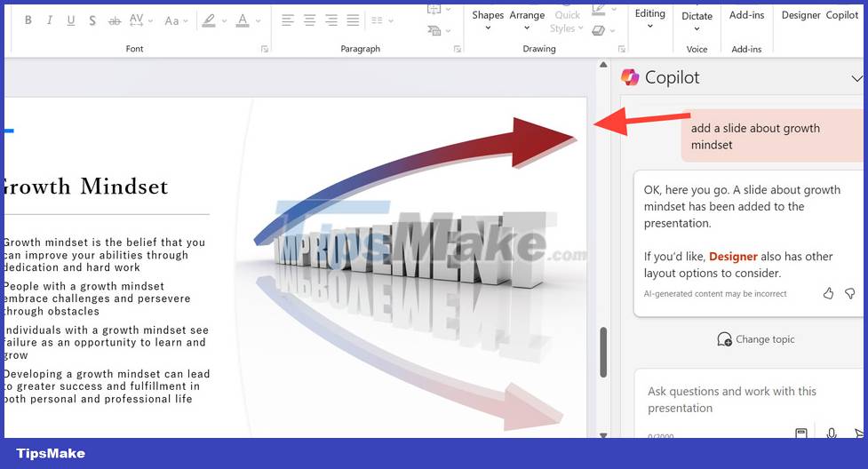This screenshot has width=868, height=469.
Task: Toggle strikethrough formatting
Action: coord(115,21)
